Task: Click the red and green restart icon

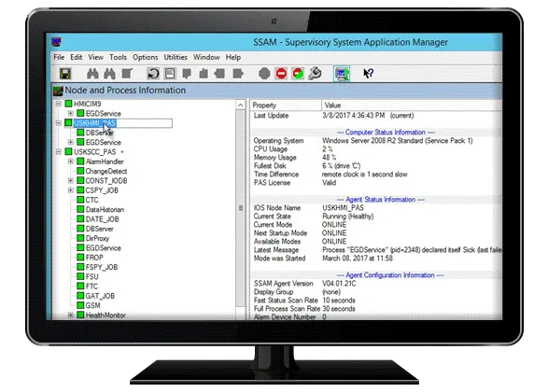Action: point(298,74)
